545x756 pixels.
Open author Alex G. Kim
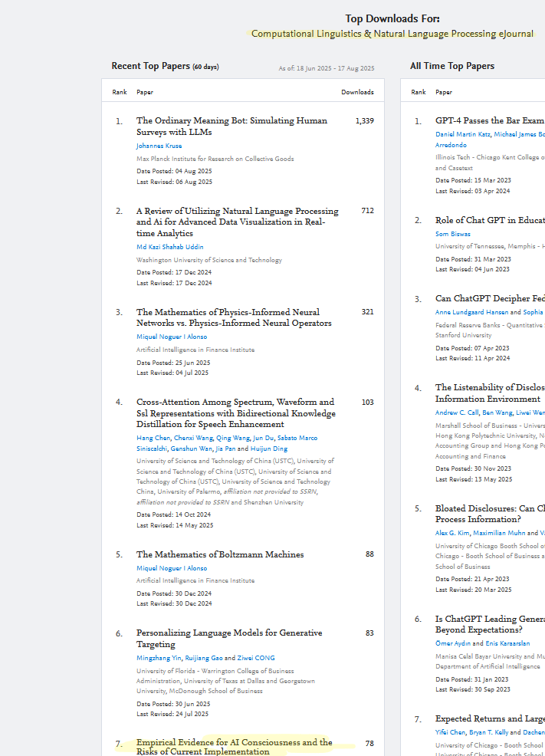(452, 533)
